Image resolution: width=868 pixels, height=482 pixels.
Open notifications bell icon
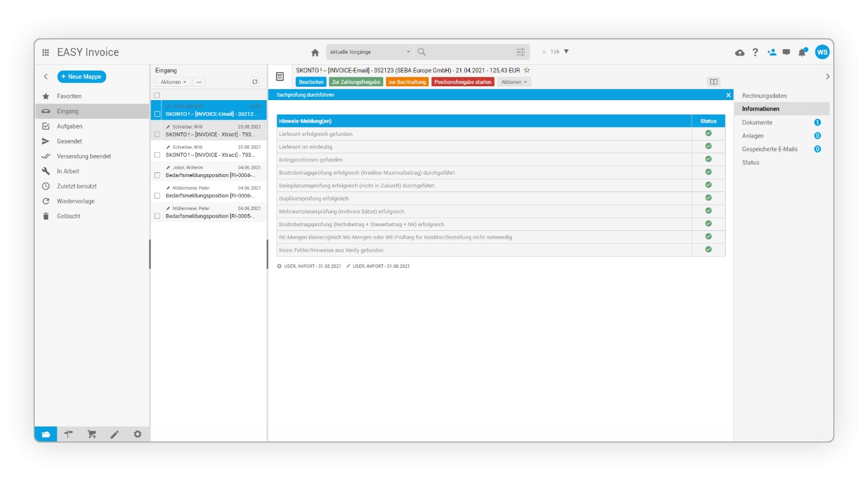(802, 52)
